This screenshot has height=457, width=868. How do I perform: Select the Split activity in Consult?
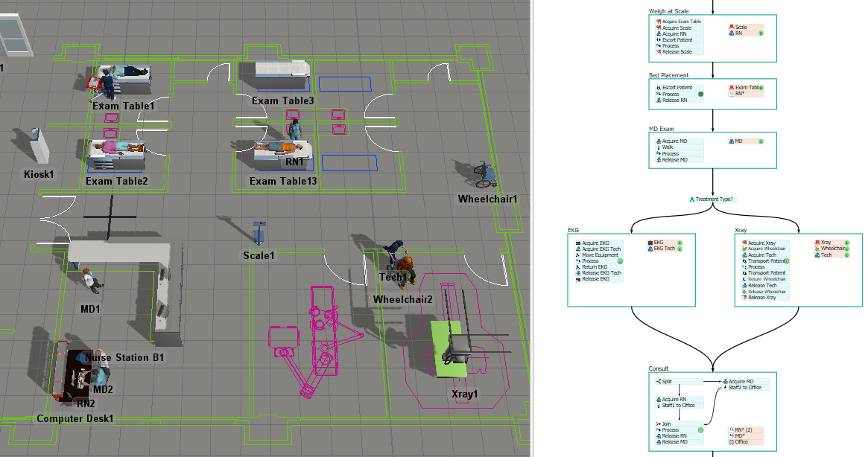(667, 381)
